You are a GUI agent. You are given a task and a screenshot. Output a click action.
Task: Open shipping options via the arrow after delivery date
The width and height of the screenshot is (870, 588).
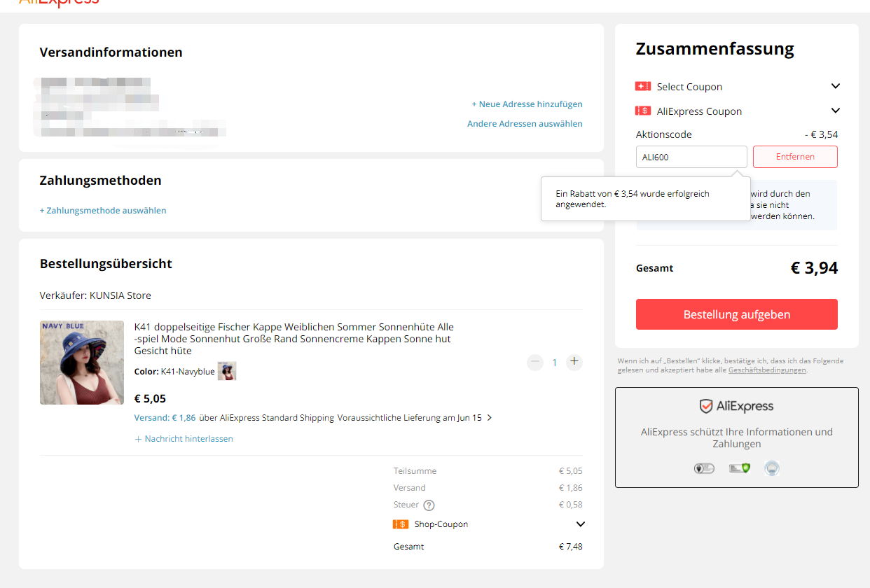489,418
